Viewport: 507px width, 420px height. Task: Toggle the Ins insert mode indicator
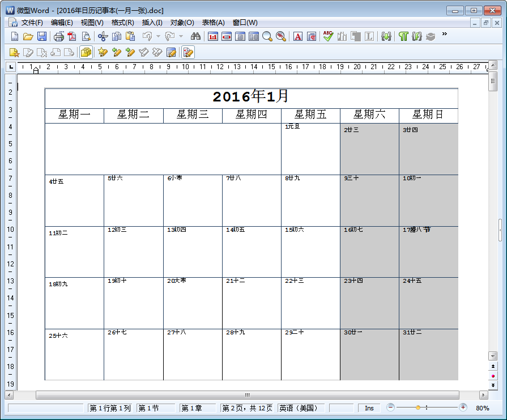coord(369,408)
